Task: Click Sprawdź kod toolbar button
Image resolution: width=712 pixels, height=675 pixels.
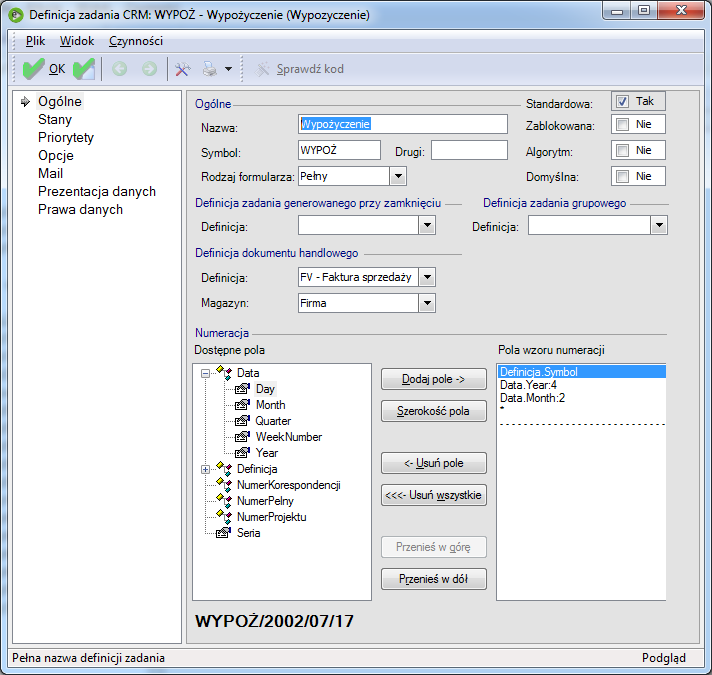Action: 299,69
